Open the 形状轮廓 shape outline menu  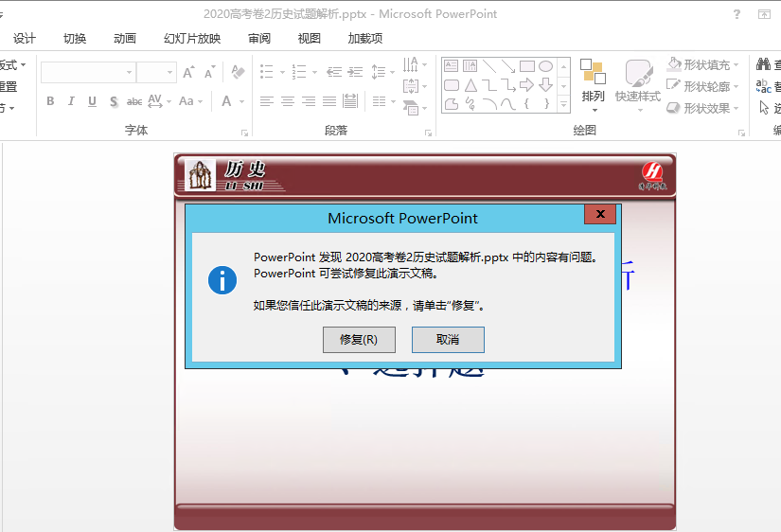[702, 86]
